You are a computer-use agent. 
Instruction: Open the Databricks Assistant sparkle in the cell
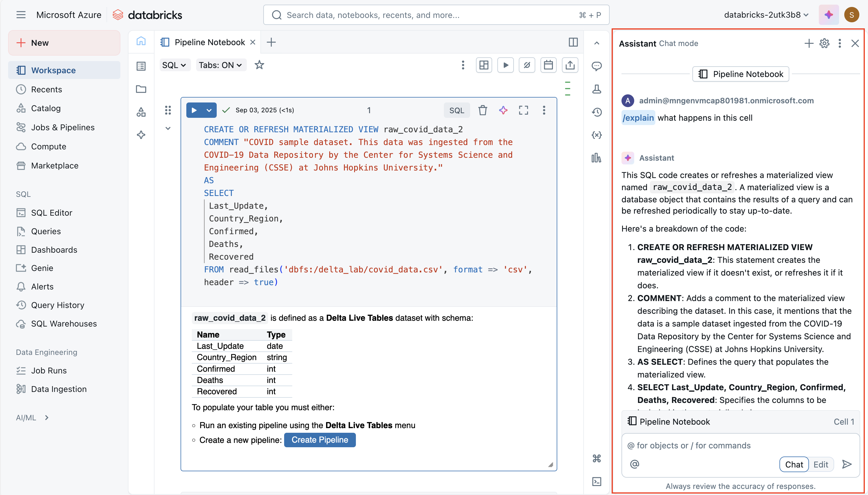click(503, 110)
